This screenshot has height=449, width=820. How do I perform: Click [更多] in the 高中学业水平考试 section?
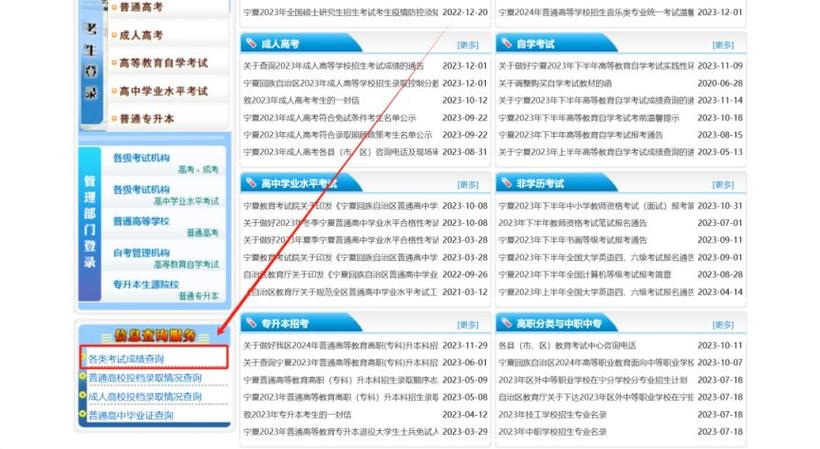pos(468,185)
